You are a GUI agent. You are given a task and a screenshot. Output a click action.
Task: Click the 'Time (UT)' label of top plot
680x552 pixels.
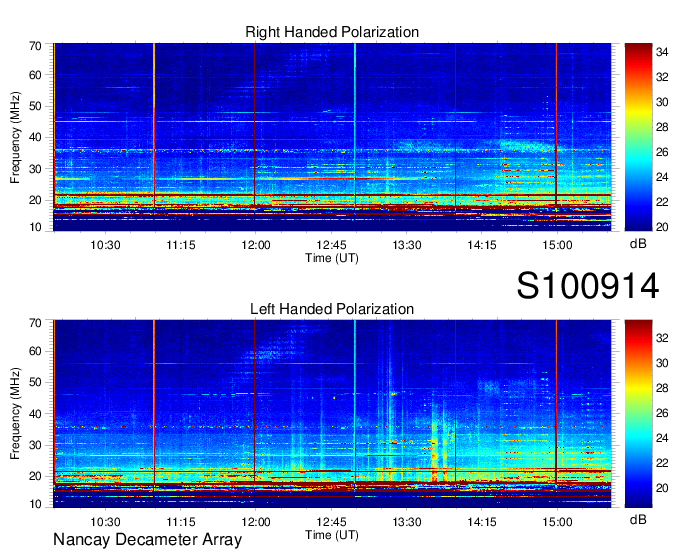[x=332, y=258]
